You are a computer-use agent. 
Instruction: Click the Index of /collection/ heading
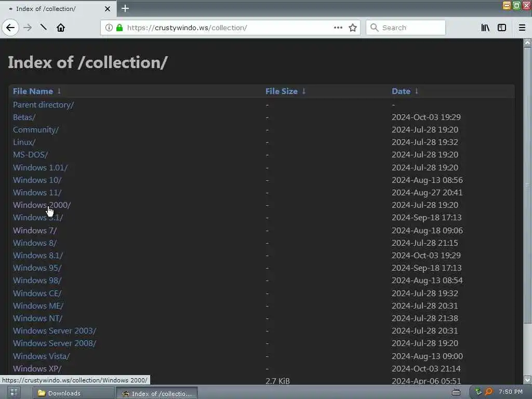[88, 62]
